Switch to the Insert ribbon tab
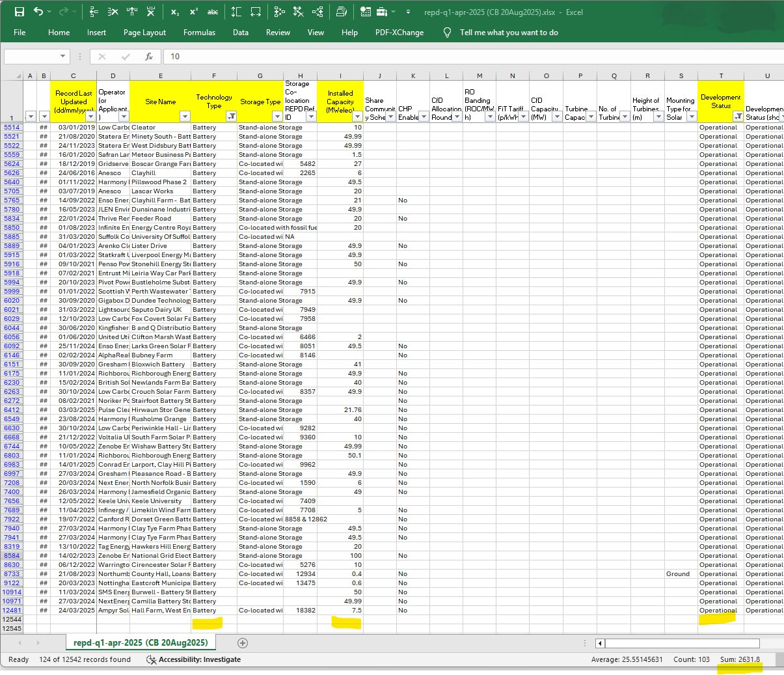Screen dimensions: 784x675 (x=96, y=33)
